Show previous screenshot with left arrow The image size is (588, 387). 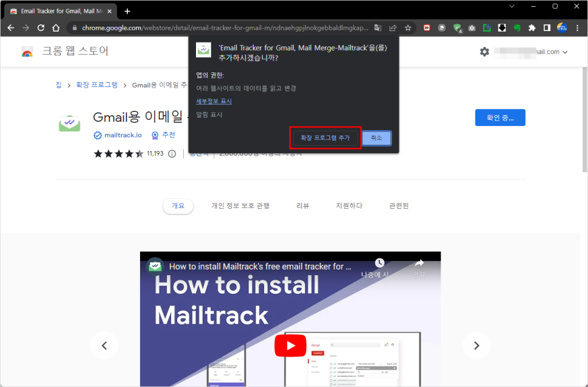[104, 346]
